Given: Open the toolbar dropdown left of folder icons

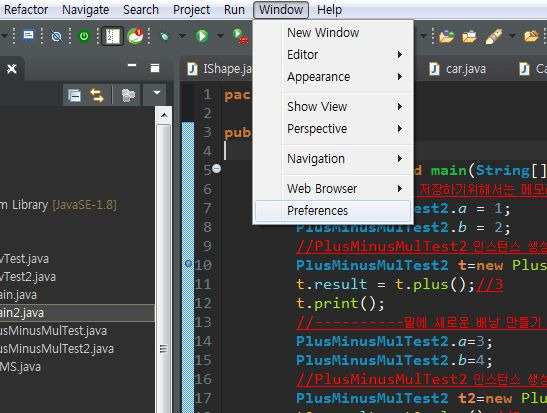Looking at the screenshot, I should (x=424, y=36).
